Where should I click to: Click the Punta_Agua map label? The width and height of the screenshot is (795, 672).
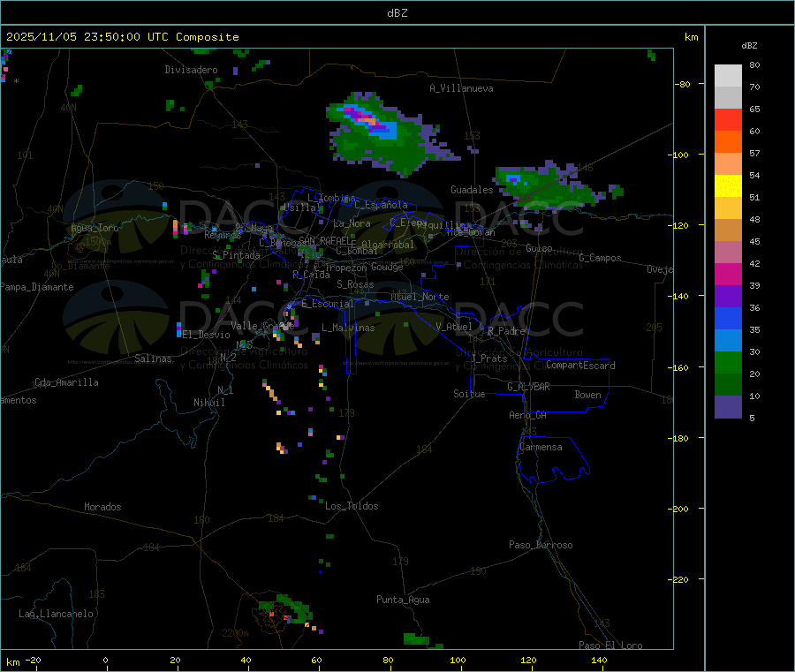coord(403,600)
